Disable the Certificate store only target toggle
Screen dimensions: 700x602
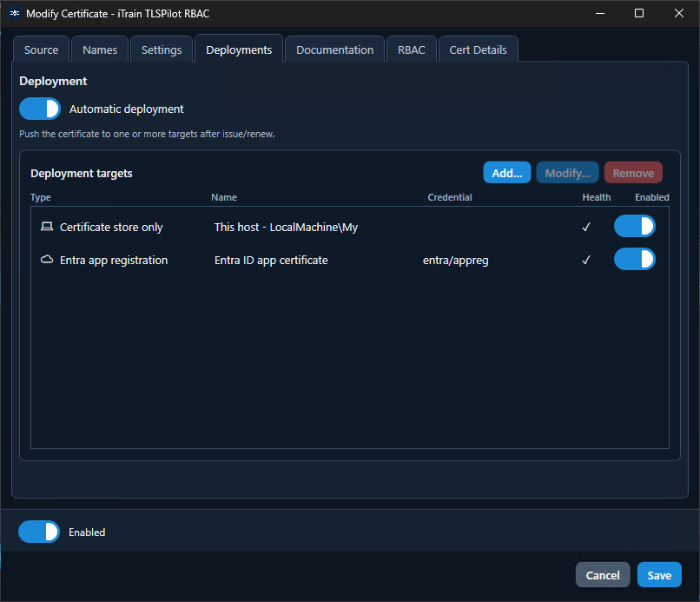point(634,226)
